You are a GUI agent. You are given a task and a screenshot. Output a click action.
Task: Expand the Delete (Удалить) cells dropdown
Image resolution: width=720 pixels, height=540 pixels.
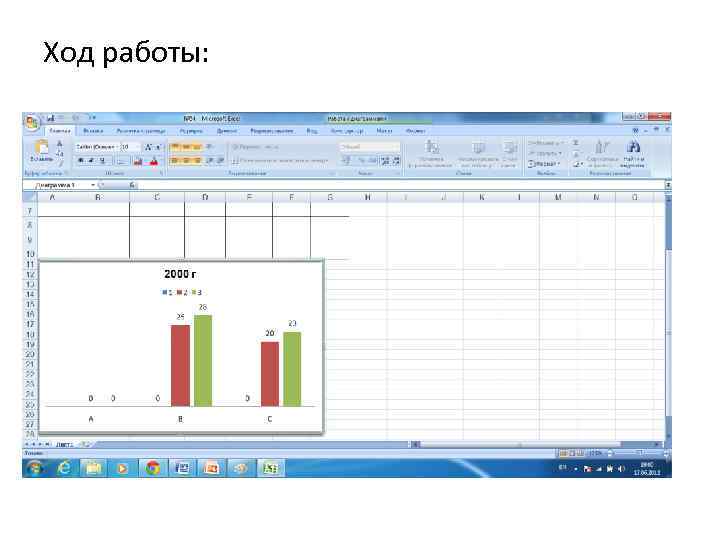tap(545, 153)
